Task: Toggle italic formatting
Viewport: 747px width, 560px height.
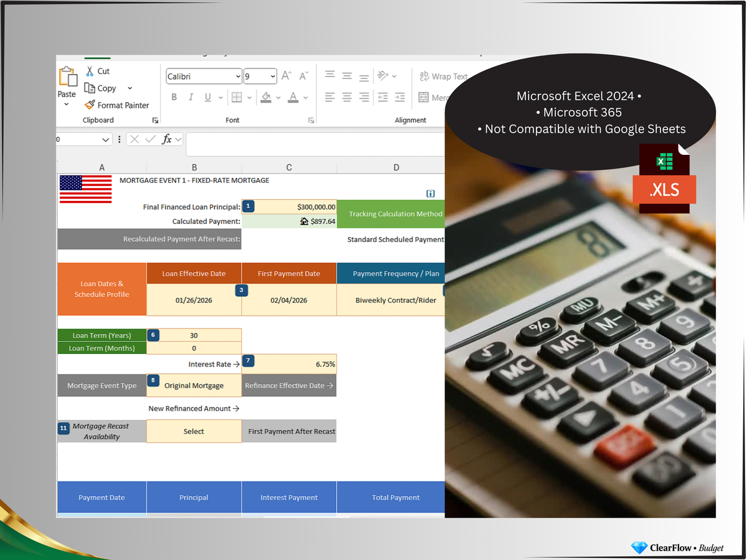Action: coord(191,97)
